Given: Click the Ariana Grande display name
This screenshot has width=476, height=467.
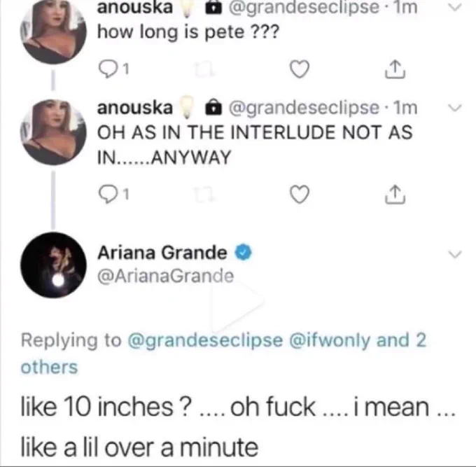Looking at the screenshot, I should tap(162, 253).
